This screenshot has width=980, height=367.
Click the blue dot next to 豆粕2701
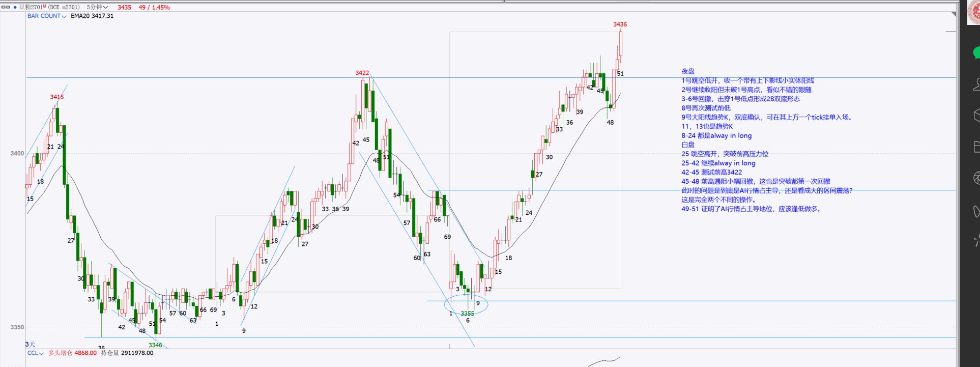(15, 7)
